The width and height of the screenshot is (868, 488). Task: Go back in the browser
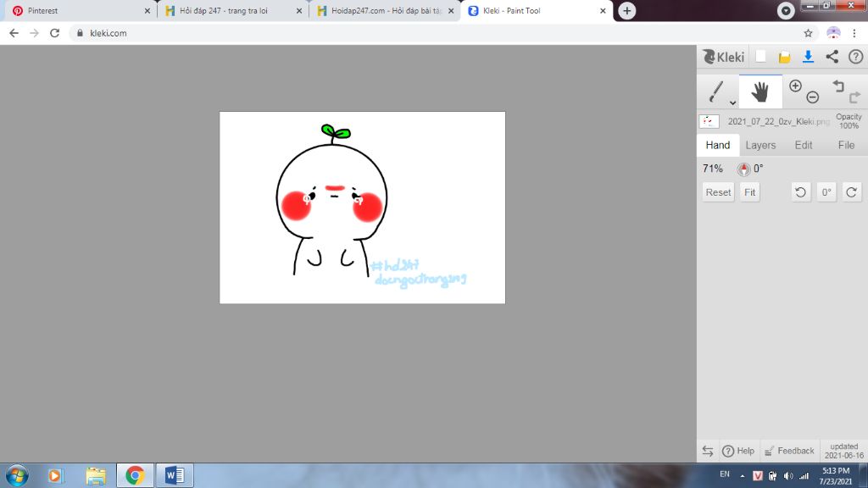coord(14,33)
